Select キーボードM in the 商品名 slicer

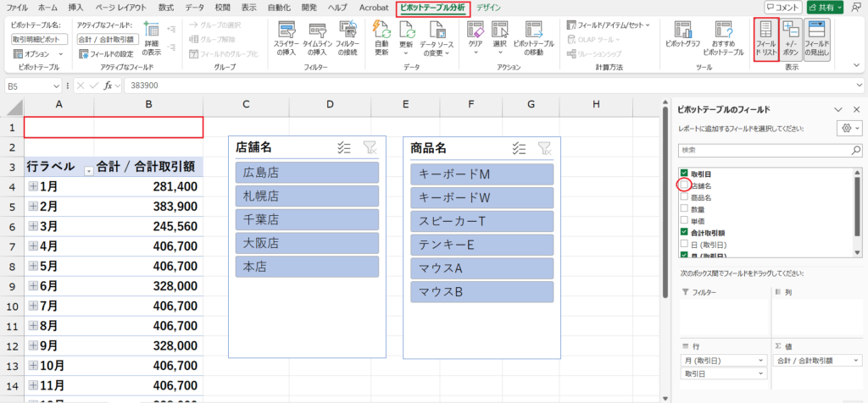point(481,173)
